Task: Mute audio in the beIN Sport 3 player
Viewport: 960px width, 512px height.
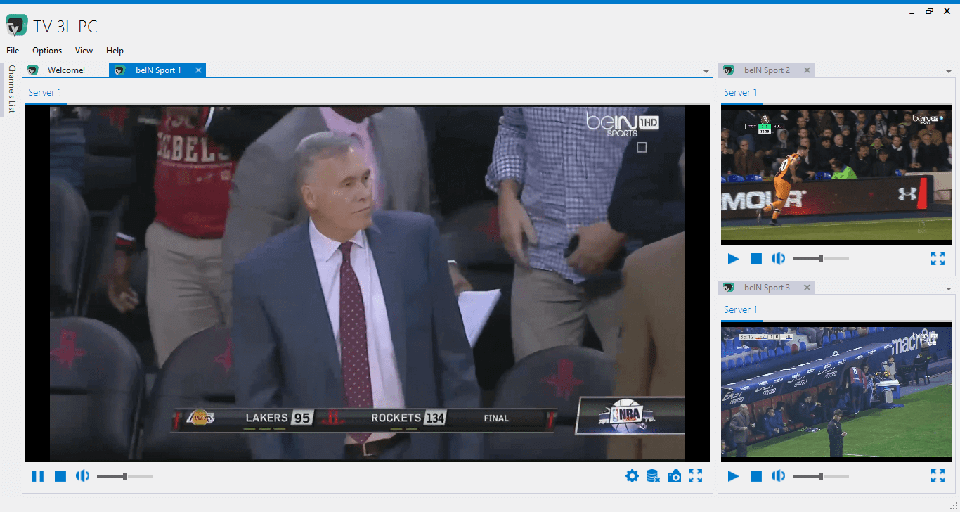Action: [779, 476]
